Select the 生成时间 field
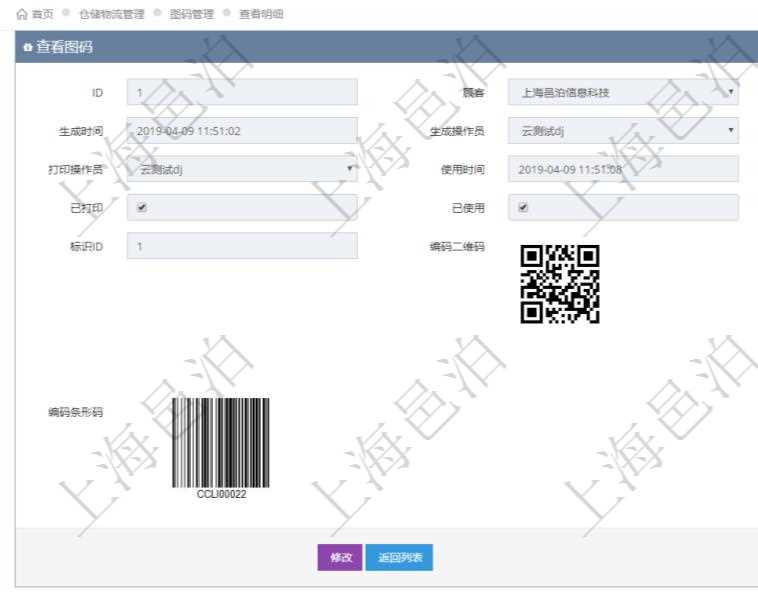The image size is (758, 600). (242, 131)
